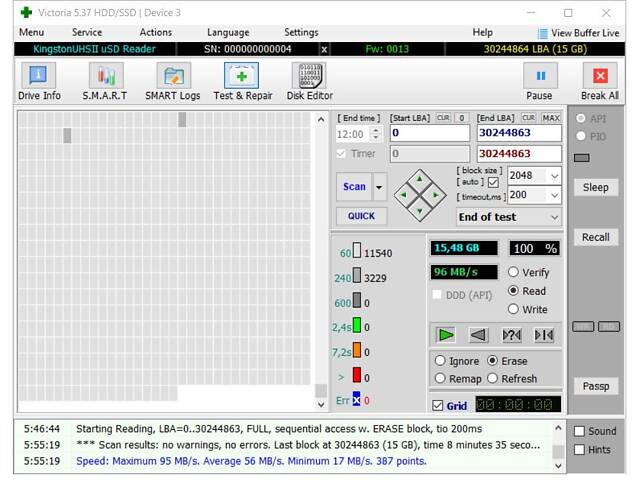The image size is (640, 480).
Task: Click the QUICK scan button
Action: pos(361,216)
